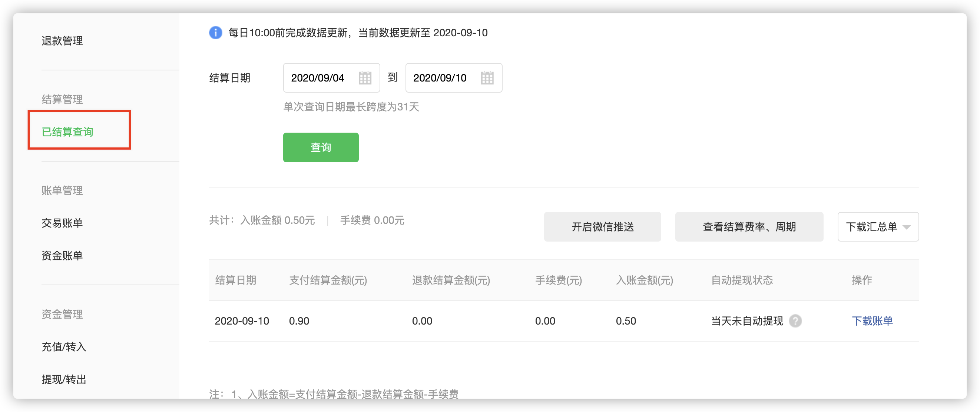Click the 入账金额(元) column header
Viewport: 980px width, 412px height.
coord(644,280)
